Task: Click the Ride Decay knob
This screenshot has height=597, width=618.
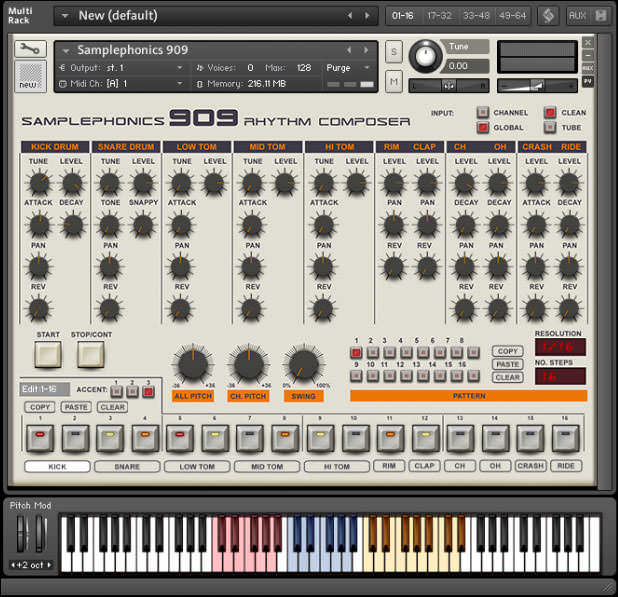Action: (569, 225)
